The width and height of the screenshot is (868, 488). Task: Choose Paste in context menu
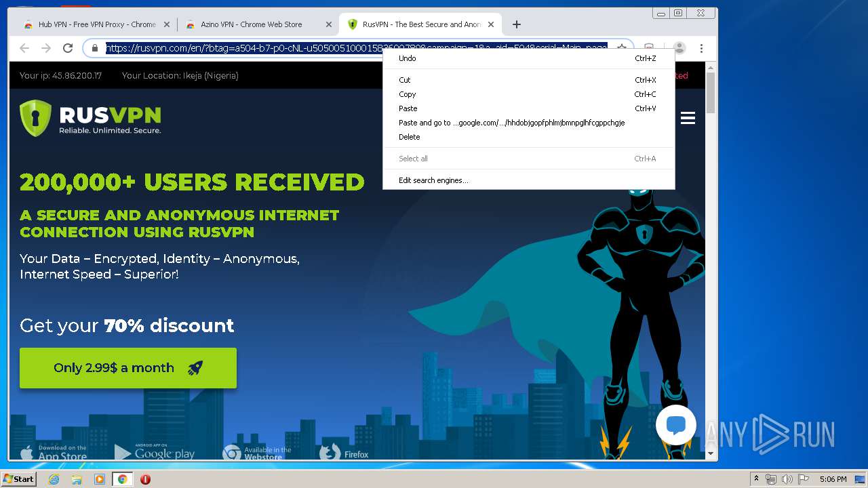click(528, 108)
